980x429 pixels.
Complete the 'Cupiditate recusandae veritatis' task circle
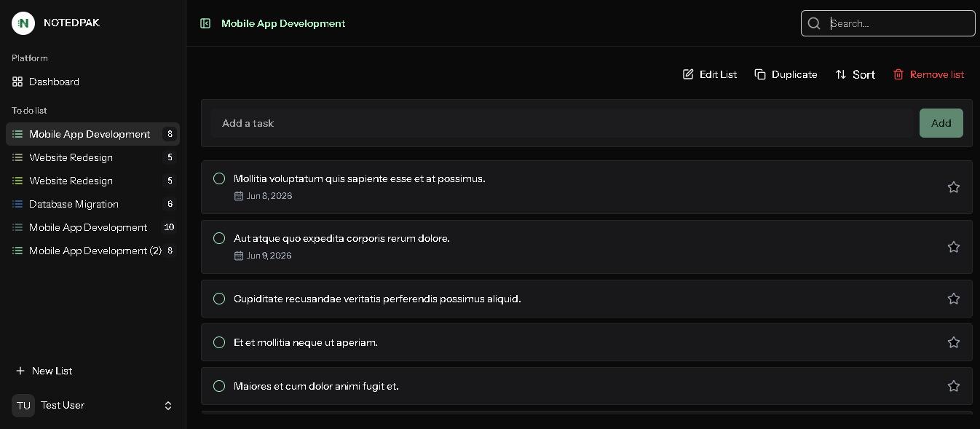tap(219, 299)
